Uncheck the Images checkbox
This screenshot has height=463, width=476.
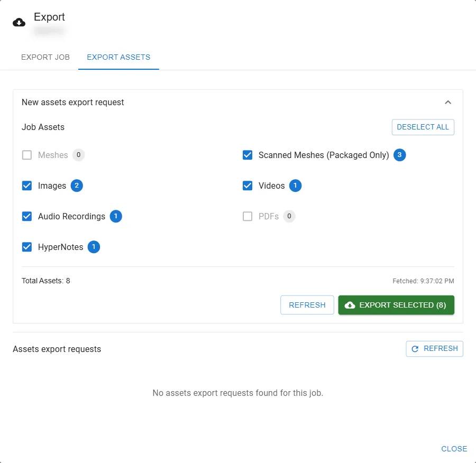pos(27,186)
